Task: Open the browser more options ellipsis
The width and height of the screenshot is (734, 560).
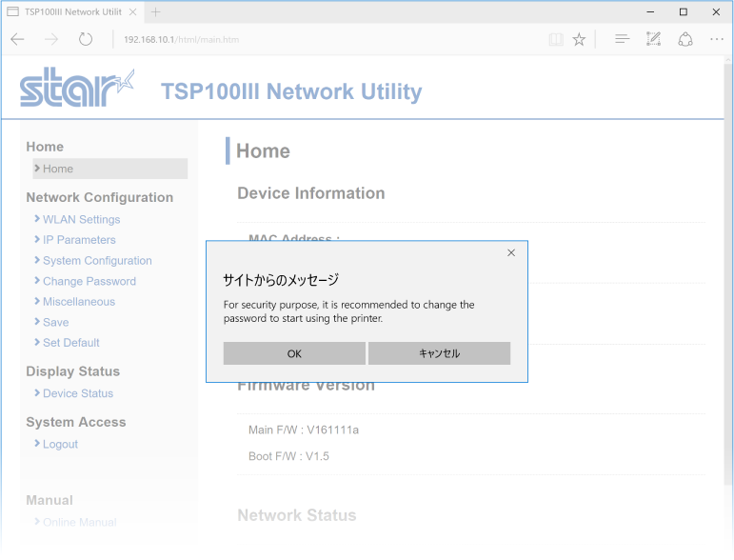Action: click(x=717, y=39)
